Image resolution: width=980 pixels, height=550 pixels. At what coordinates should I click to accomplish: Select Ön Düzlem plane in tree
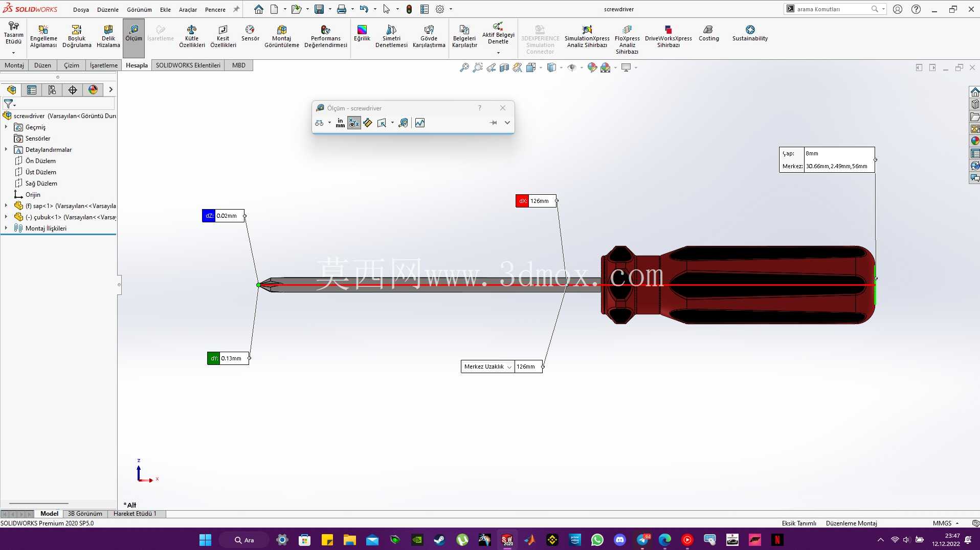40,161
